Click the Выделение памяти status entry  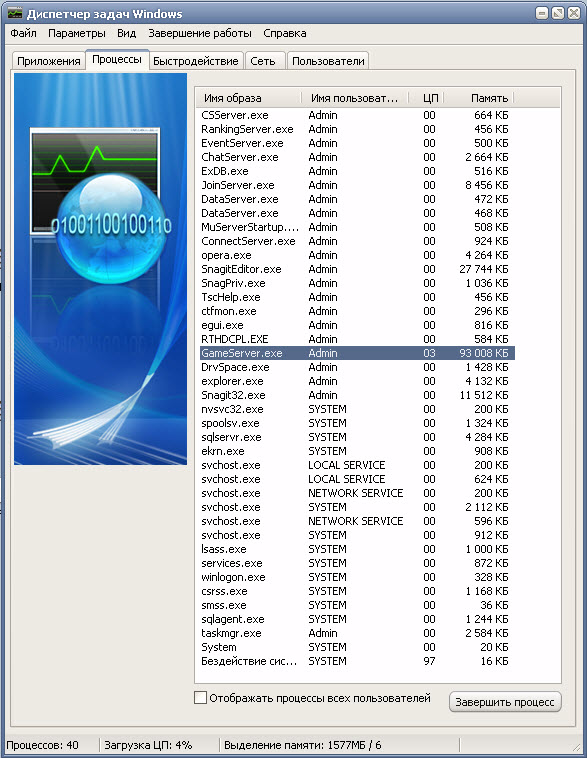(x=303, y=745)
